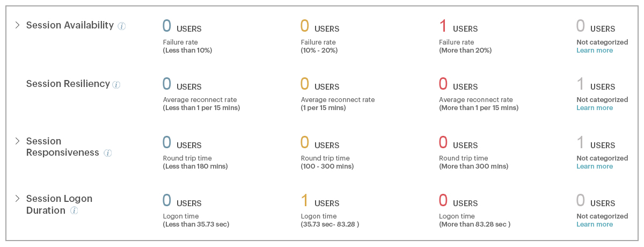The width and height of the screenshot is (644, 247).
Task: Select 0 users reconnect rate 1 per 15 mins
Action: (x=320, y=84)
